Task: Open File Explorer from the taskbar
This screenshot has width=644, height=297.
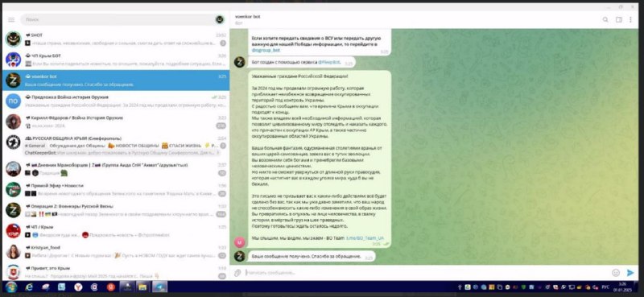Action: point(142,287)
